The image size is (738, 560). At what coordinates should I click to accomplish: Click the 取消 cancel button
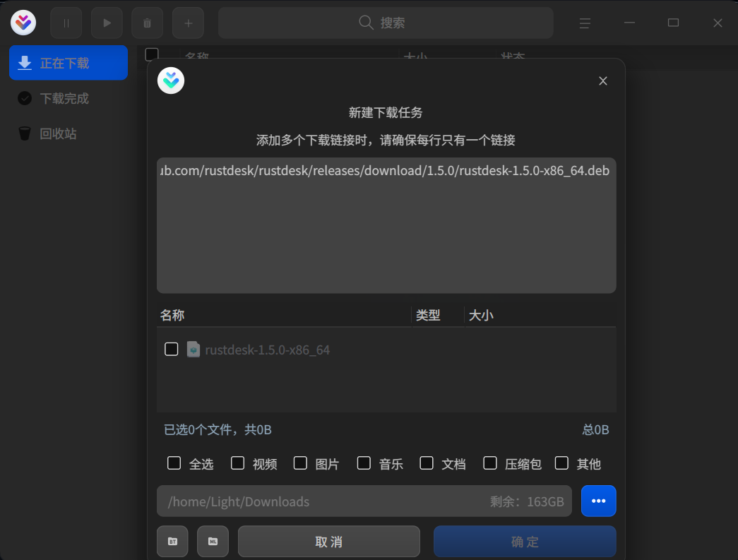329,541
